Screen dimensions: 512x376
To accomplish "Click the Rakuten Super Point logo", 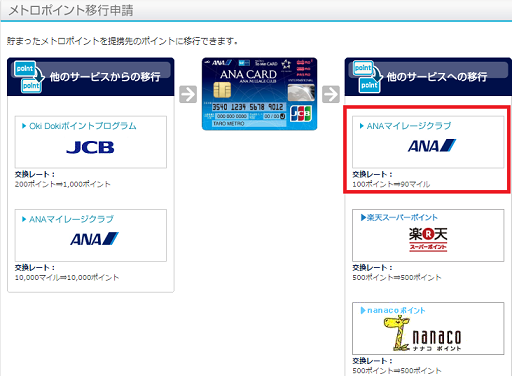I will click(428, 239).
